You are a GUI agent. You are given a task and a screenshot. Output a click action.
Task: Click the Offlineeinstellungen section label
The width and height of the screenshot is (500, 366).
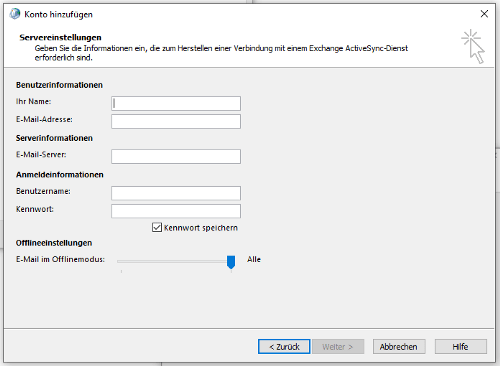pyautogui.click(x=54, y=243)
